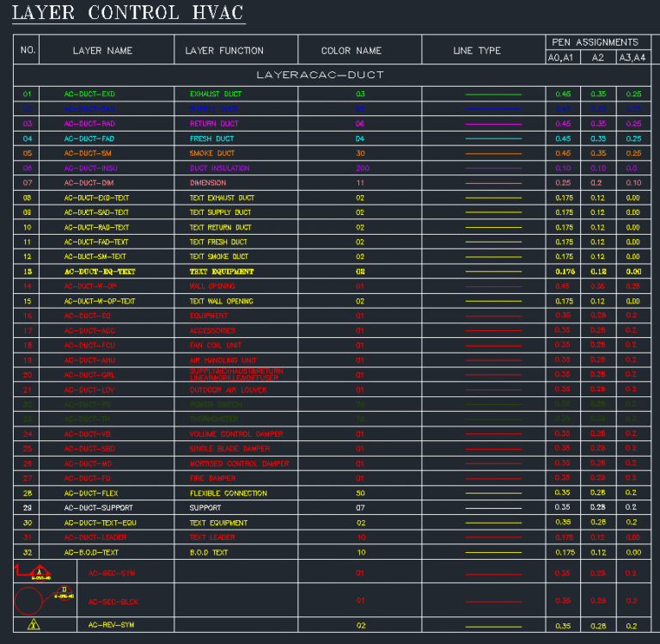Click the red circle detail symbol beside AC-SEC-BLCK
Viewport: 660px width, 644px height.
[x=28, y=601]
